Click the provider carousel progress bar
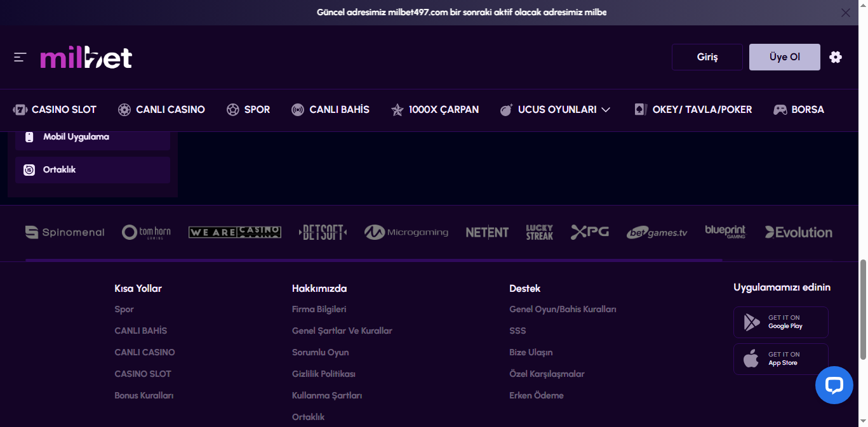 [x=373, y=260]
